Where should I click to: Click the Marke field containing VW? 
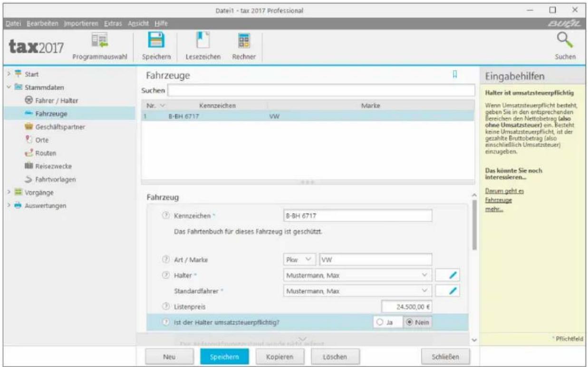pos(376,260)
